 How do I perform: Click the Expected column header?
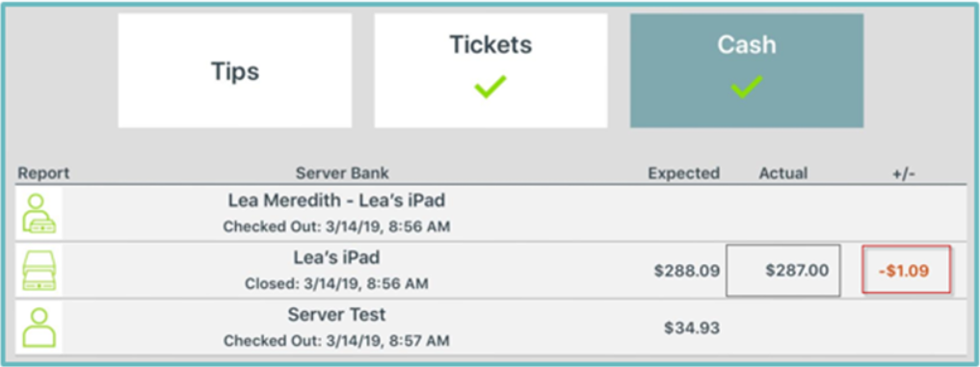684,172
